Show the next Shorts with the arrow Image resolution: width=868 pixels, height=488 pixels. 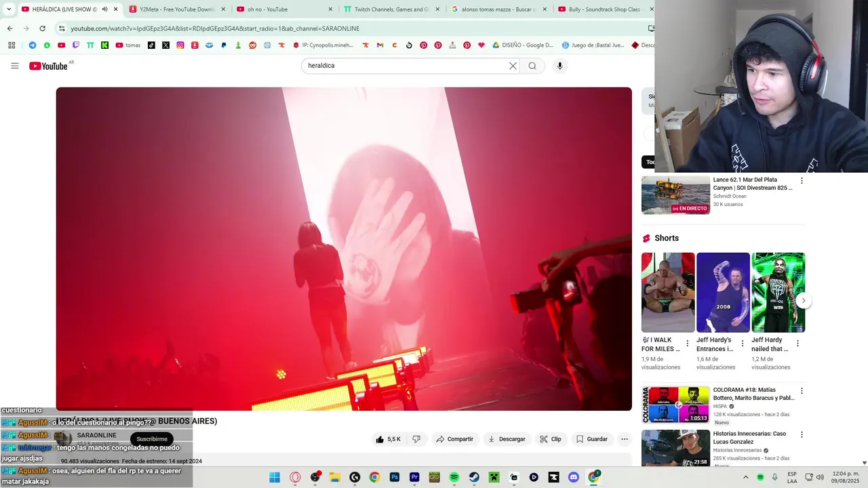[x=804, y=300]
